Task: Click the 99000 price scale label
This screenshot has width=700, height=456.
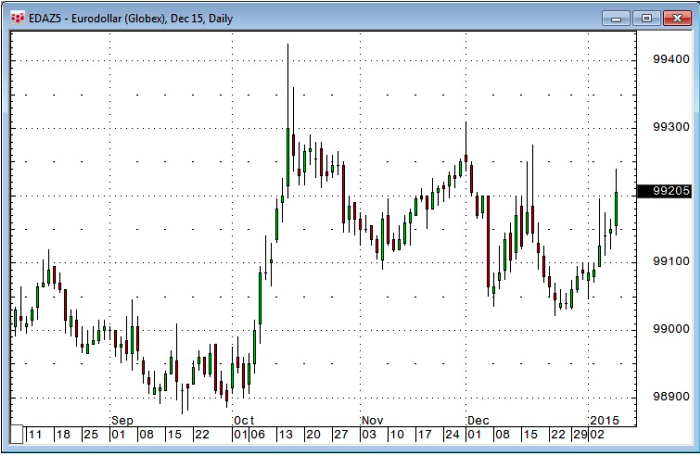Action: [669, 330]
